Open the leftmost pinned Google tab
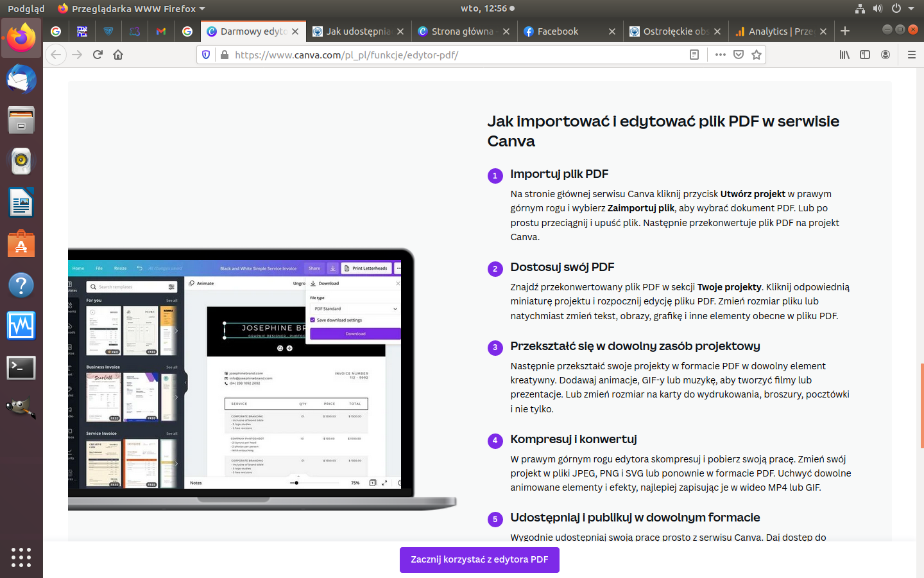 click(x=56, y=31)
